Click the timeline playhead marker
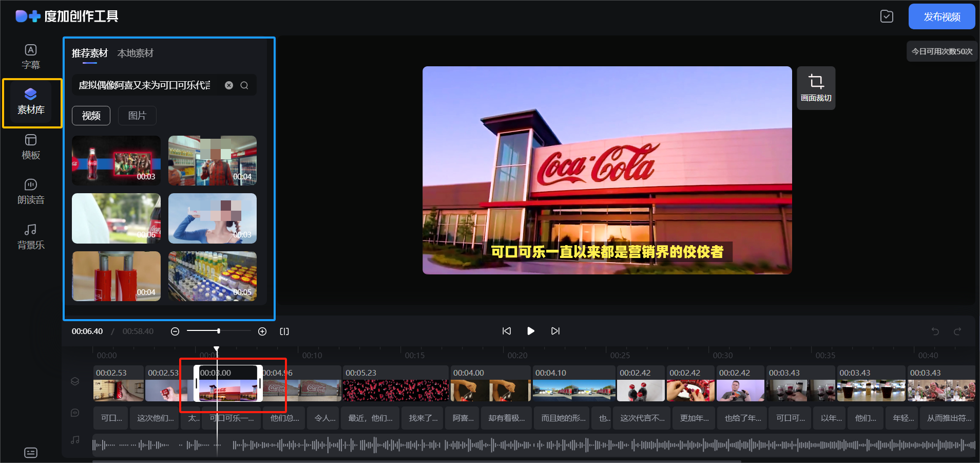 217,349
